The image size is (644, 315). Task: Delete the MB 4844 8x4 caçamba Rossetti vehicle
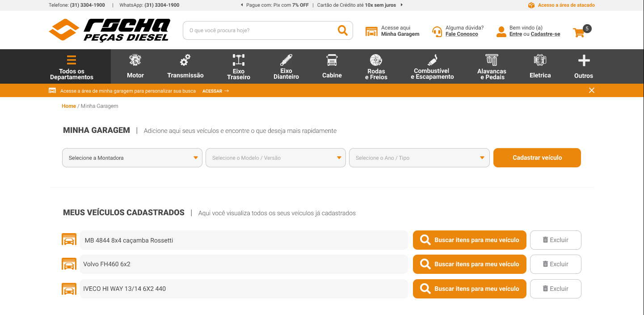pos(556,240)
